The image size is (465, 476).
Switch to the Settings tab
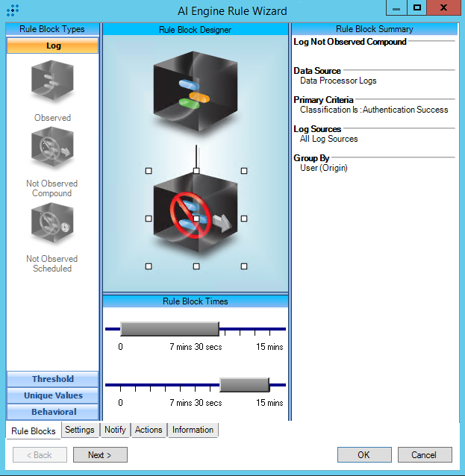pos(79,430)
